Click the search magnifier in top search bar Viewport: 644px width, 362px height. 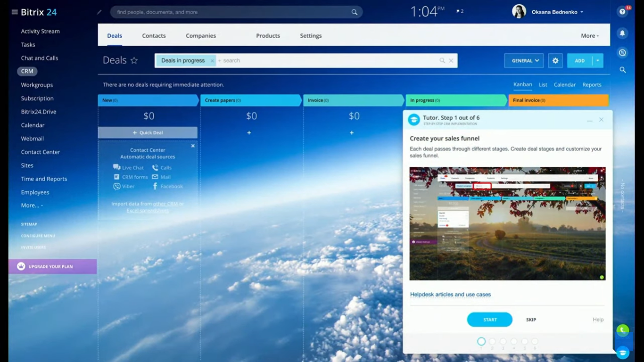pyautogui.click(x=354, y=12)
